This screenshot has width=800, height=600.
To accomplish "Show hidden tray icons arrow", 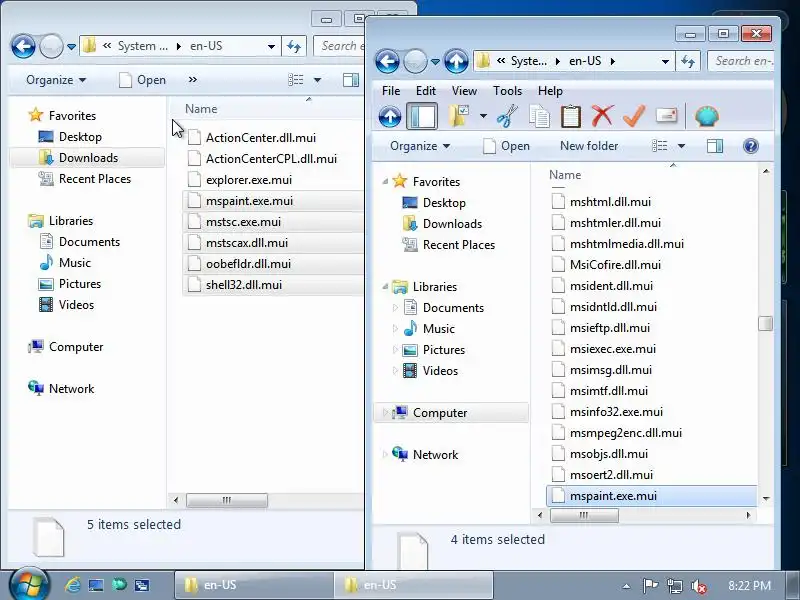I will [626, 586].
